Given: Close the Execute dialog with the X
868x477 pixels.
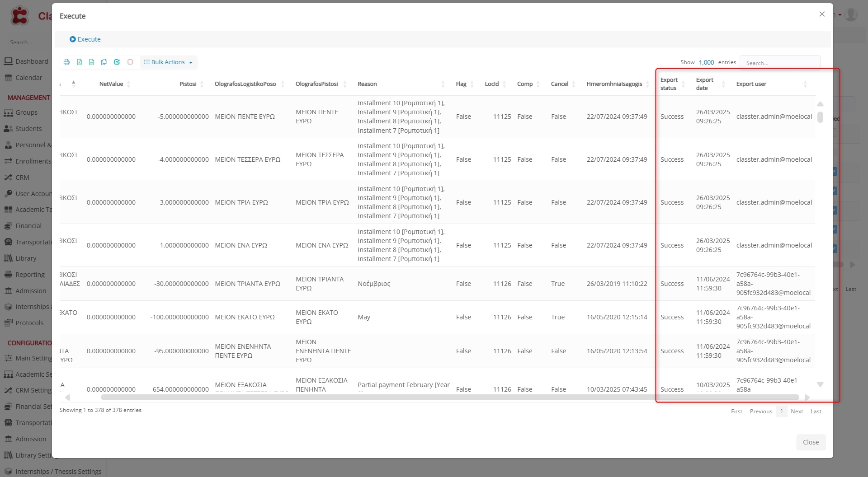Looking at the screenshot, I should tap(822, 14).
